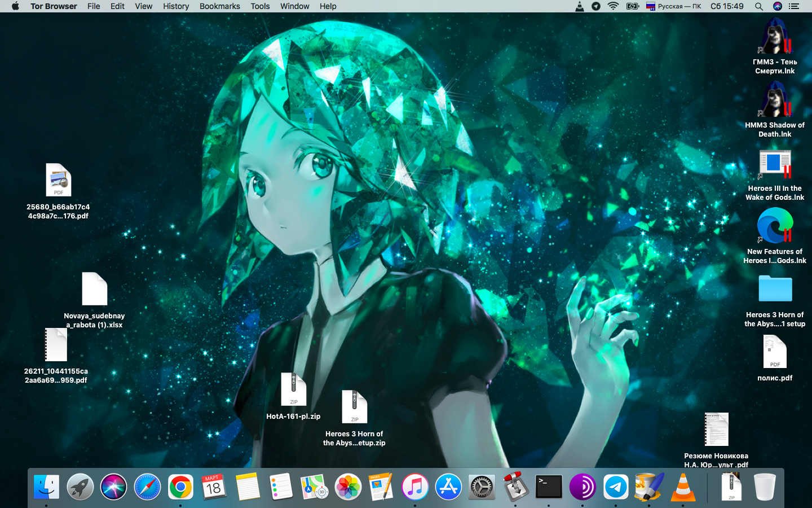The width and height of the screenshot is (812, 508).
Task: Click the VLC cone icon in the menu bar
Action: tap(579, 6)
